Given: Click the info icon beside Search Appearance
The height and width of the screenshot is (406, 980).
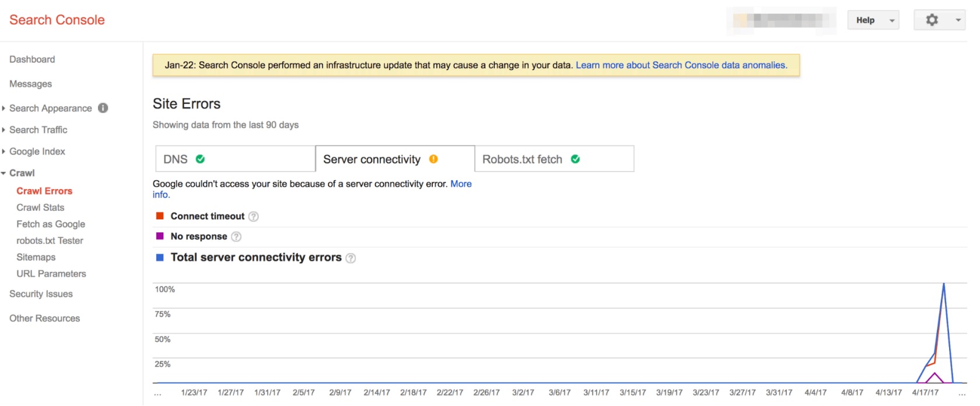Looking at the screenshot, I should 103,108.
